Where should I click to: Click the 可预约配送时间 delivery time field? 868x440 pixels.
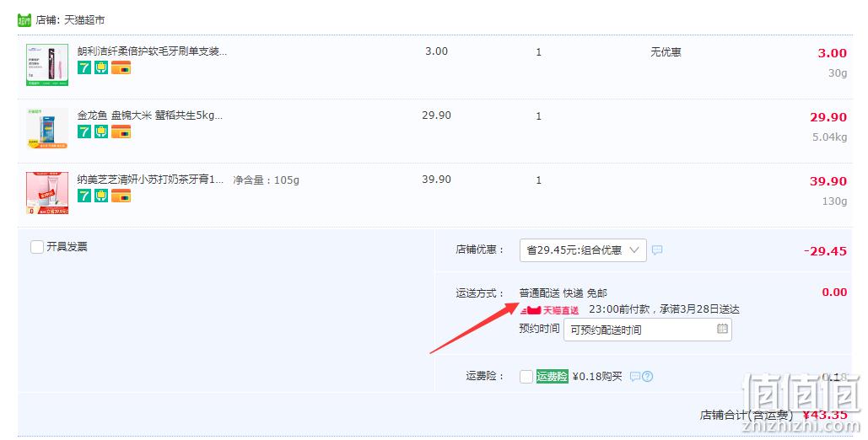click(x=648, y=330)
